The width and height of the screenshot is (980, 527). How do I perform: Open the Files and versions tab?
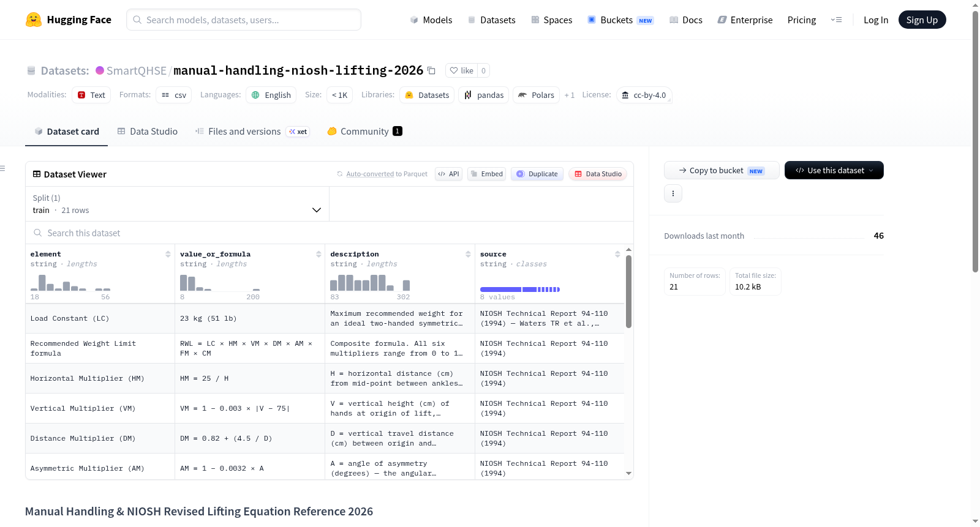(252, 132)
